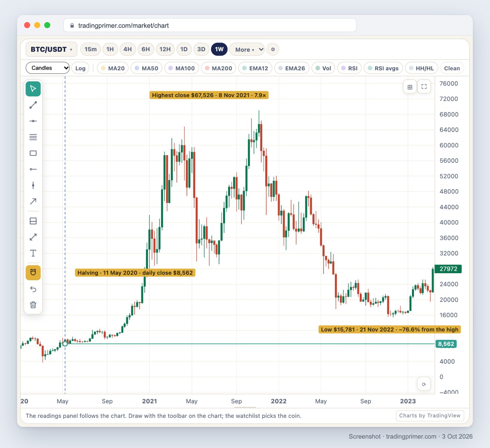
Task: Select the 4H timeframe
Action: tap(128, 49)
